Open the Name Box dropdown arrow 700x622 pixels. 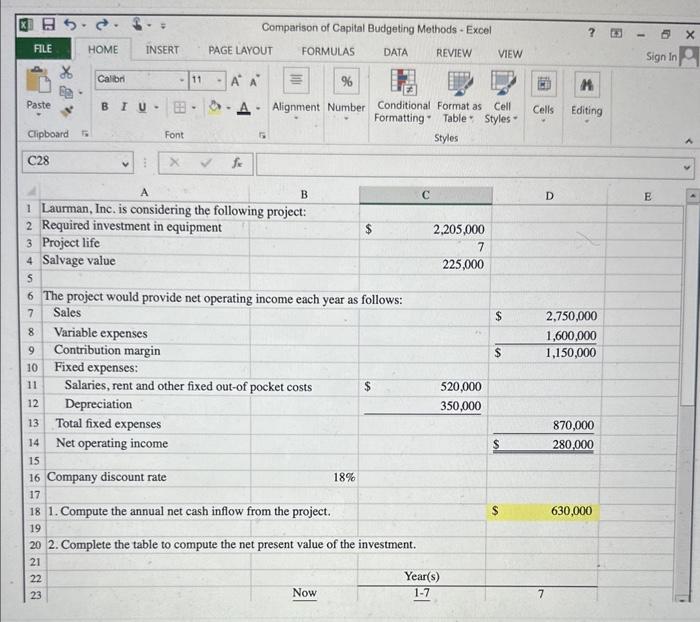point(125,164)
